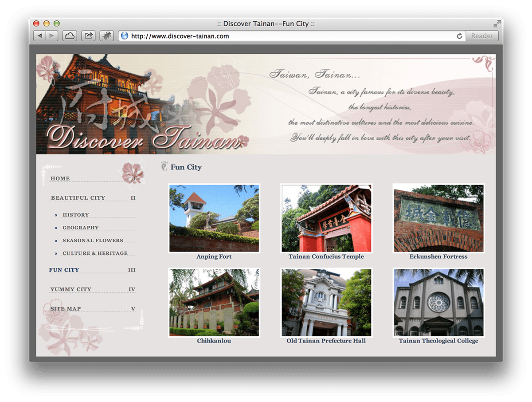Screen dimensions: 532x402
Task: Open the Chihkanlou photo thumbnail
Action: point(214,303)
